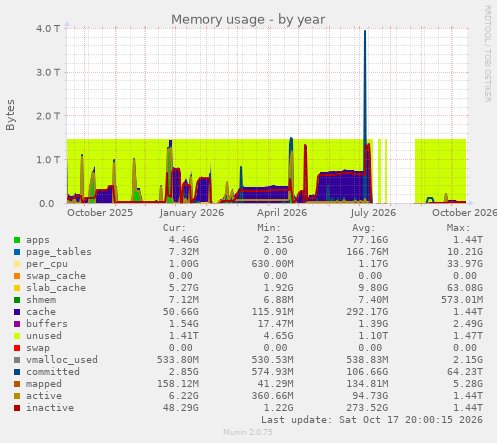Click the vmalloc_used gray legend swatch
This screenshot has height=443, width=497.
pos(17,360)
